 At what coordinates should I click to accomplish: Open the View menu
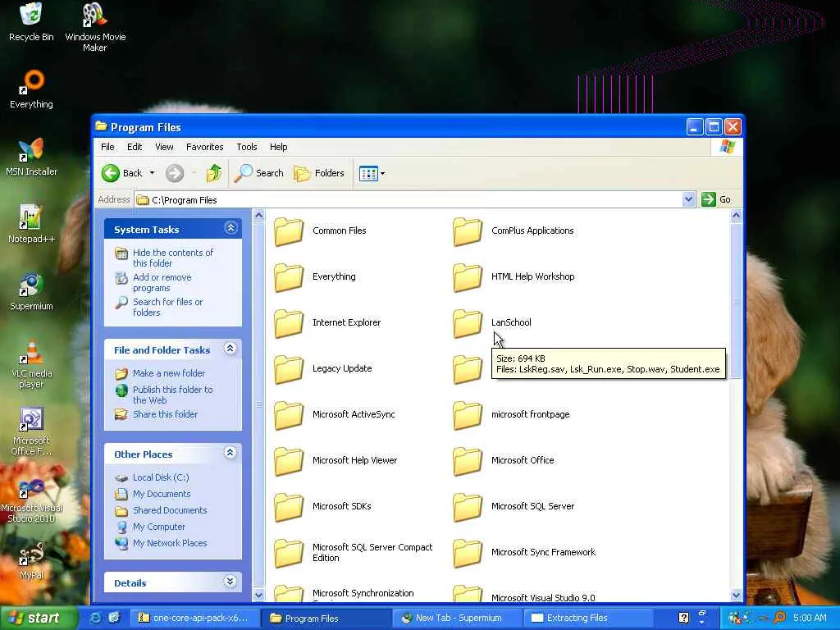coord(164,147)
